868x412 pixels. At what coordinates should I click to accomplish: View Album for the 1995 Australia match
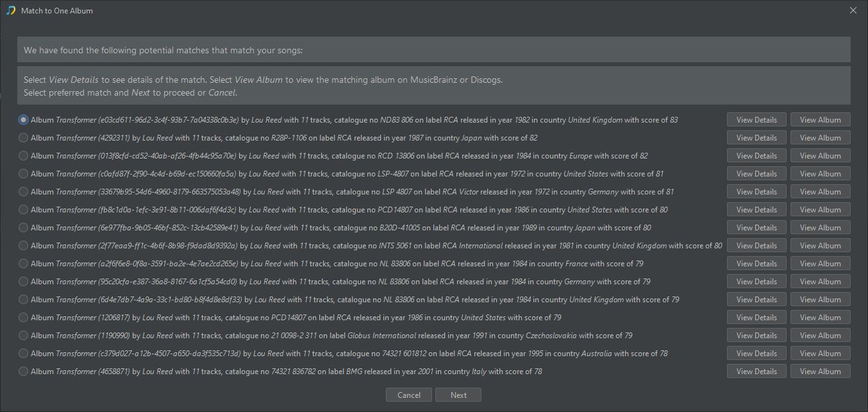click(820, 354)
